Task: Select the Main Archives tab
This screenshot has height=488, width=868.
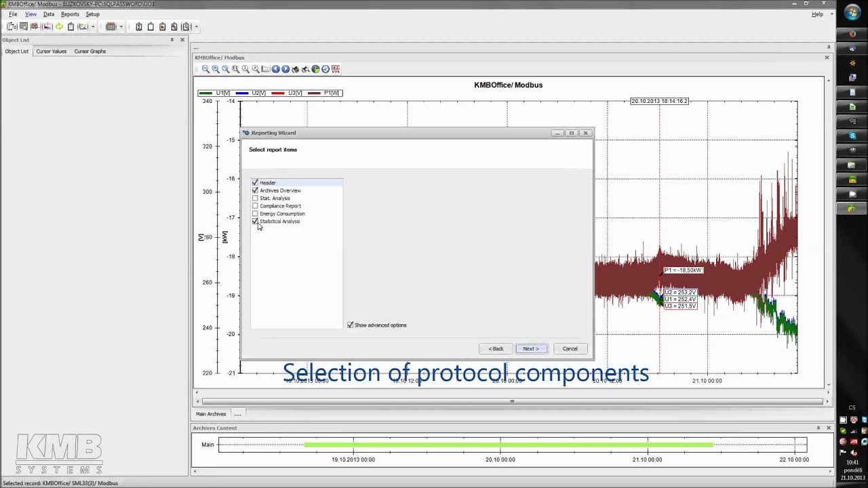Action: (211, 414)
